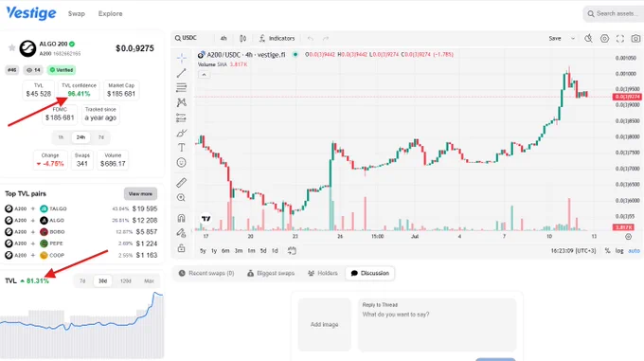This screenshot has height=361, width=644.
Task: Click the View more button
Action: click(x=140, y=193)
